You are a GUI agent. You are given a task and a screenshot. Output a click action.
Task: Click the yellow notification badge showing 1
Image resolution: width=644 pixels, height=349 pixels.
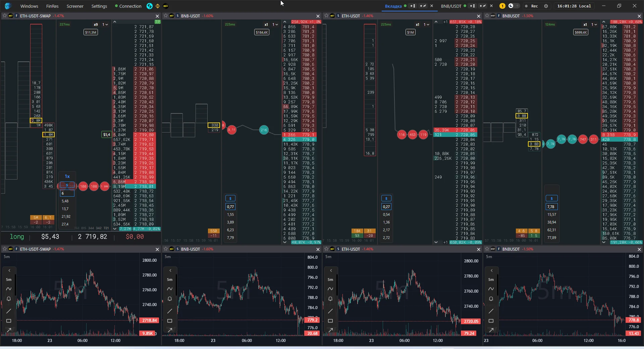502,6
